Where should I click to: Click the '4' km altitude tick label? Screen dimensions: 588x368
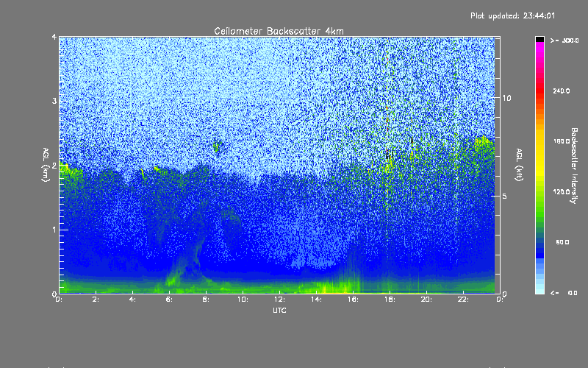point(54,37)
